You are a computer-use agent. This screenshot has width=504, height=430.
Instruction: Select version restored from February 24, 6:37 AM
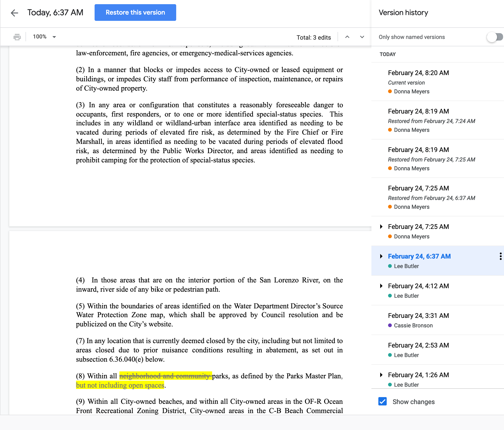pos(418,188)
